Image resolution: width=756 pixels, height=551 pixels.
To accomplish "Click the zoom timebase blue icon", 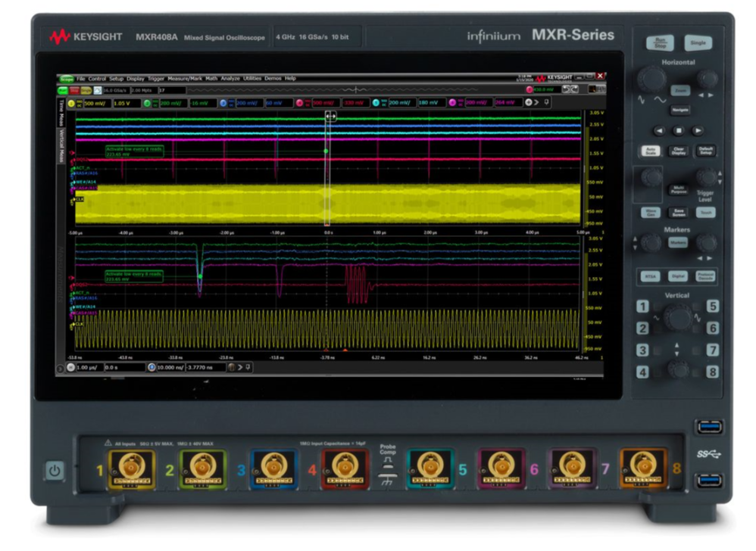I will click(152, 368).
